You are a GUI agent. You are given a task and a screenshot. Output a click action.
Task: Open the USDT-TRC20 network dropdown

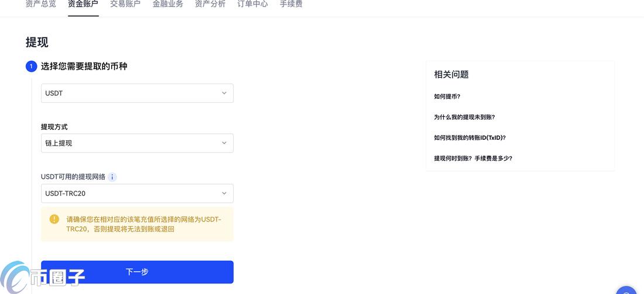point(137,193)
